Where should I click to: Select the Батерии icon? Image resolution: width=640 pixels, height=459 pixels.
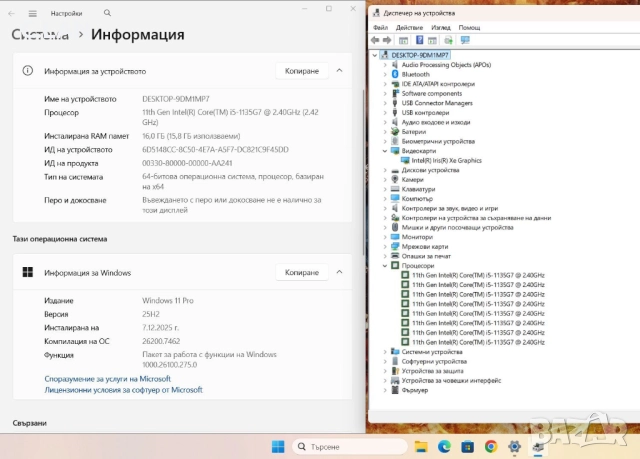(x=395, y=132)
